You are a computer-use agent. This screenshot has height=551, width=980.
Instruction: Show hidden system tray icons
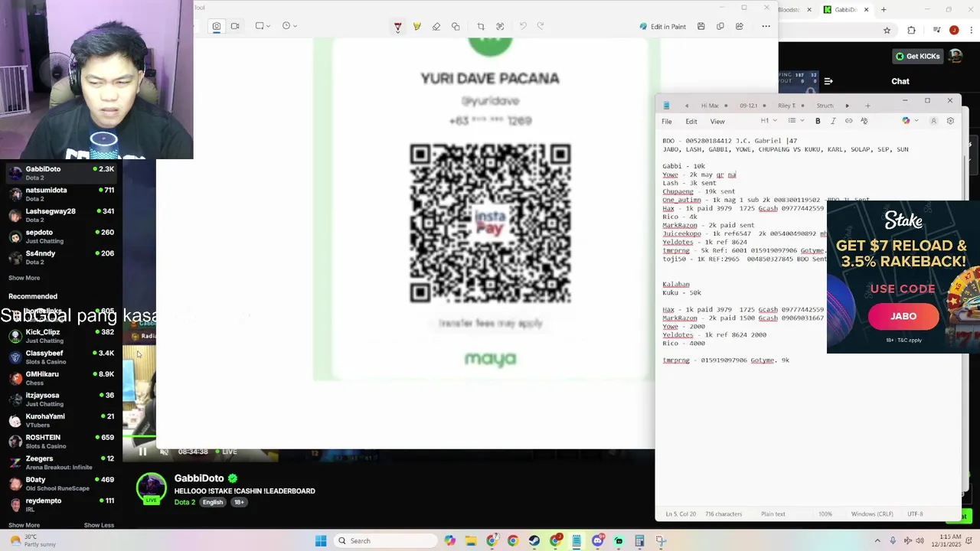[x=877, y=541]
